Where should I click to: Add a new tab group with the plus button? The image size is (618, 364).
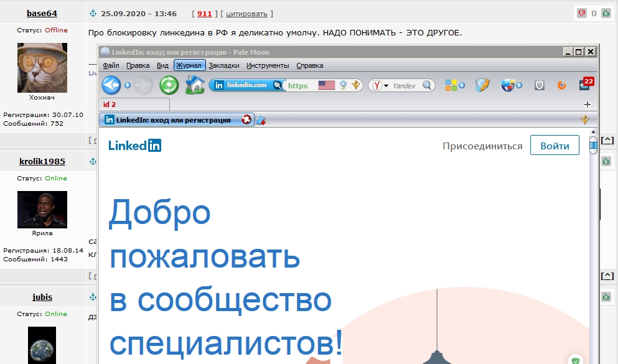588,105
